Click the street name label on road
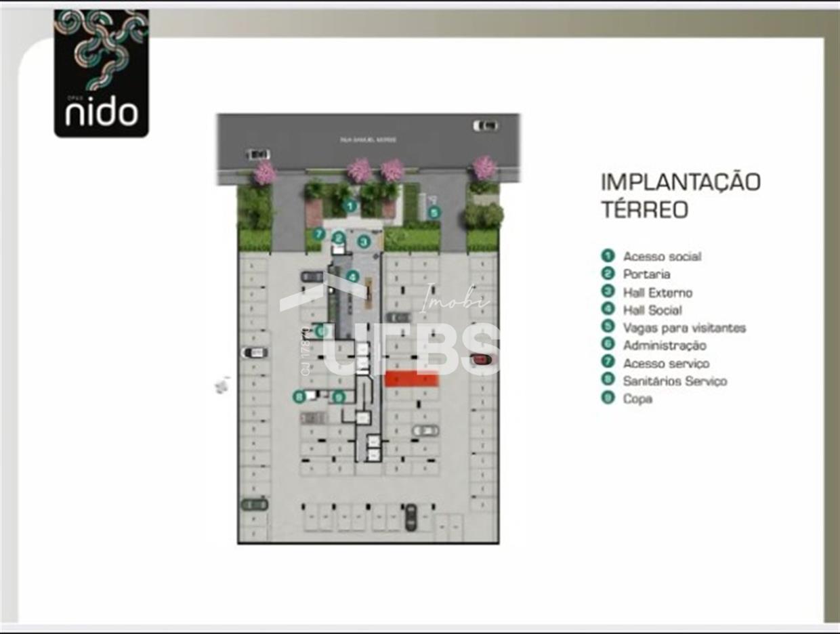Image resolution: width=840 pixels, height=634 pixels. click(368, 140)
